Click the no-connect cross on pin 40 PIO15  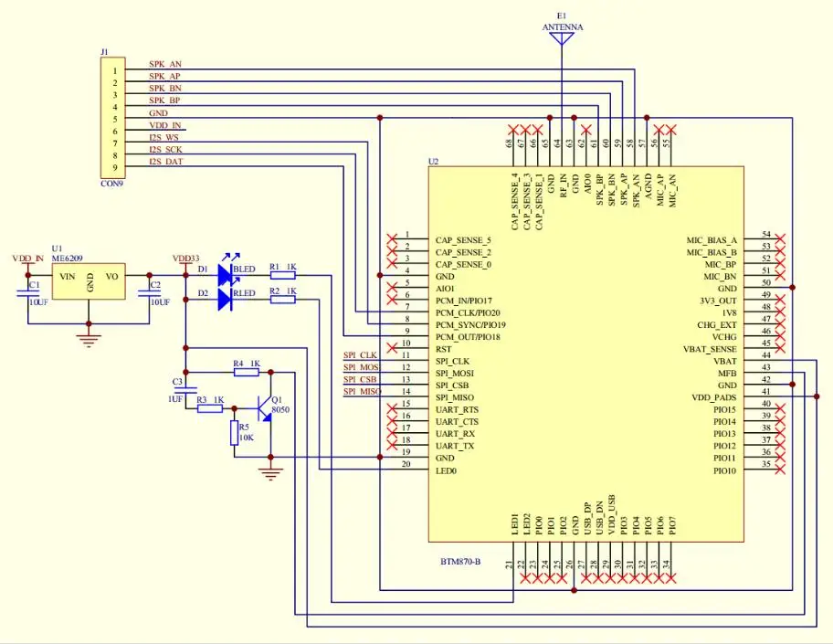tap(780, 409)
